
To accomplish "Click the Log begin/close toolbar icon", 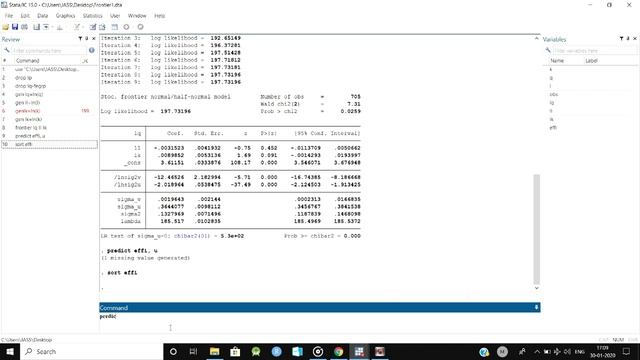I will pos(36,27).
